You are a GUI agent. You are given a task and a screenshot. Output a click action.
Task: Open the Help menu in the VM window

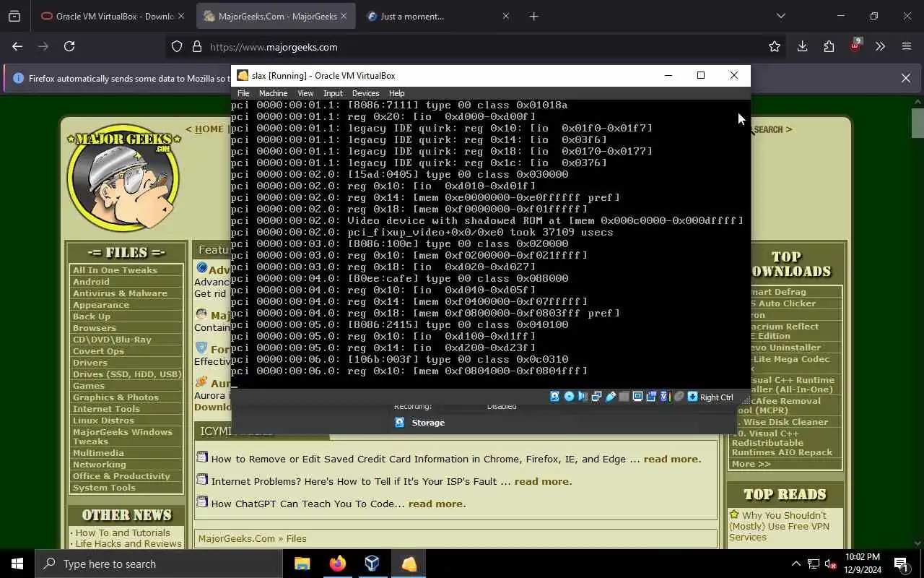[396, 93]
